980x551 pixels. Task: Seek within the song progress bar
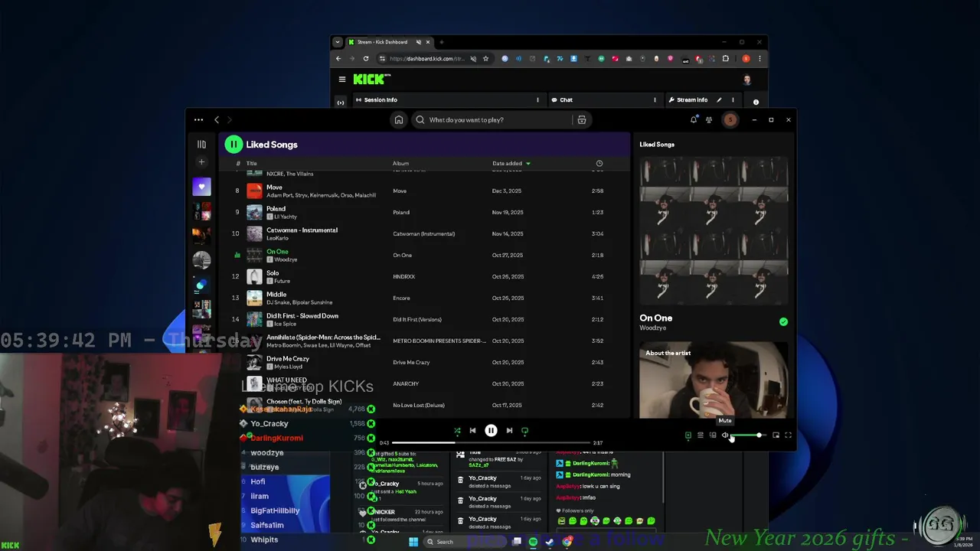491,442
